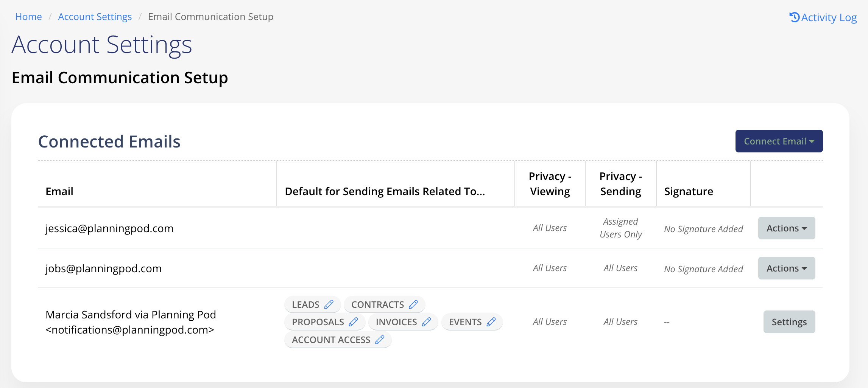868x388 pixels.
Task: Select the CONTRACTS default tag
Action: click(x=384, y=304)
